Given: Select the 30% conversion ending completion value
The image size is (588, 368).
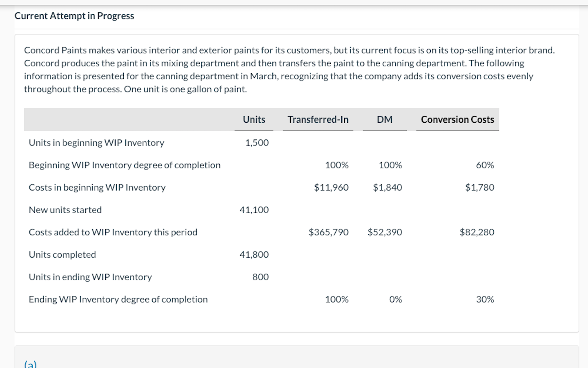Looking at the screenshot, I should [485, 299].
